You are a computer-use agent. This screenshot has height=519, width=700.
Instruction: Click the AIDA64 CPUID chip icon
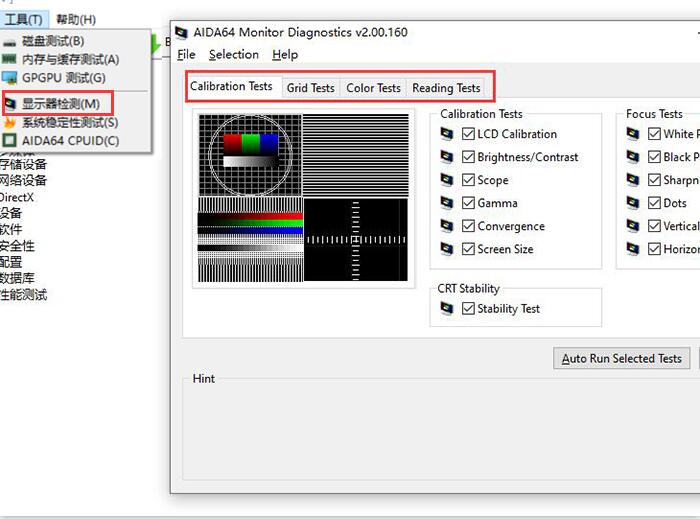coord(10,141)
